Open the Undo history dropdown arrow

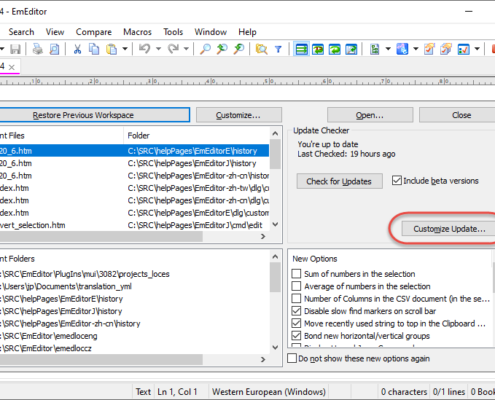point(158,49)
